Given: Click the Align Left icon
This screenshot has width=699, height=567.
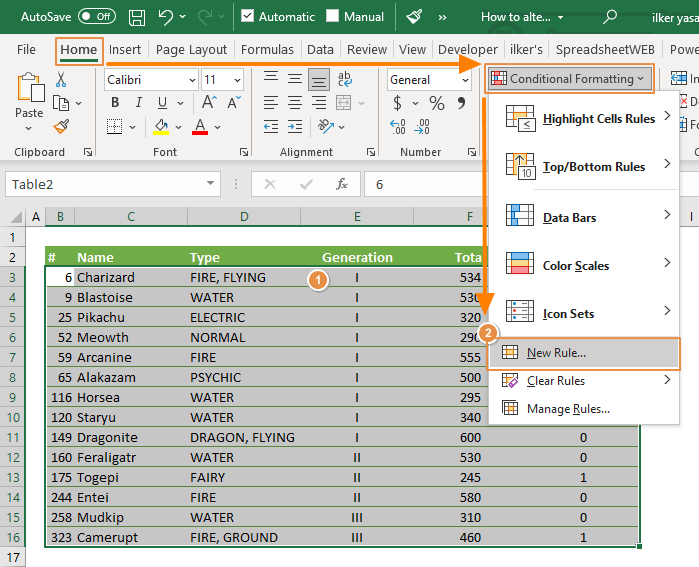Looking at the screenshot, I should [271, 103].
